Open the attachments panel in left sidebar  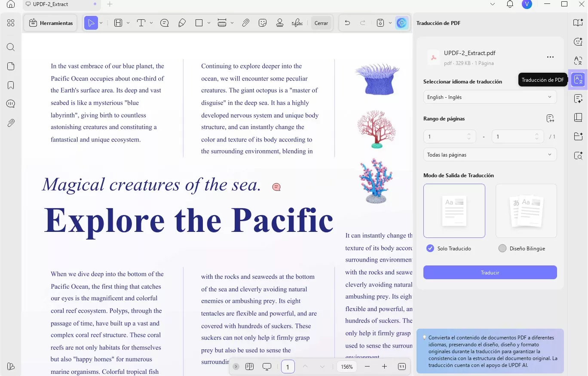pos(11,123)
